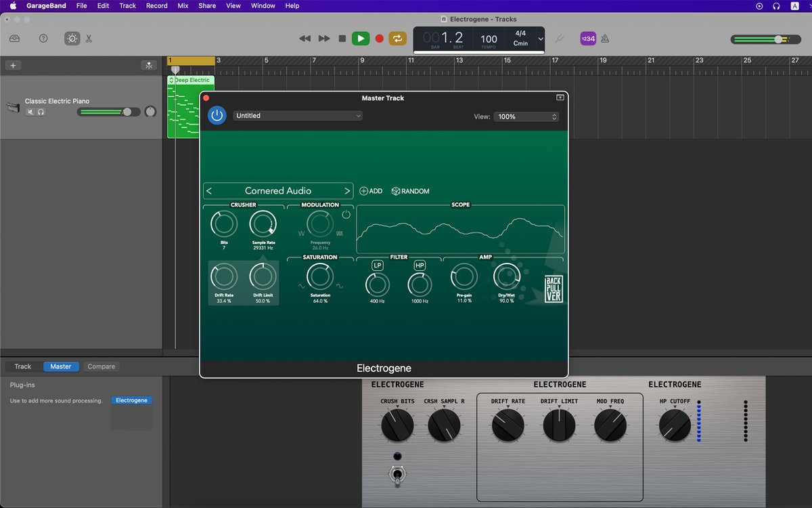The image size is (812, 508).
Task: Mute the Classic Electric Piano track
Action: coord(30,111)
